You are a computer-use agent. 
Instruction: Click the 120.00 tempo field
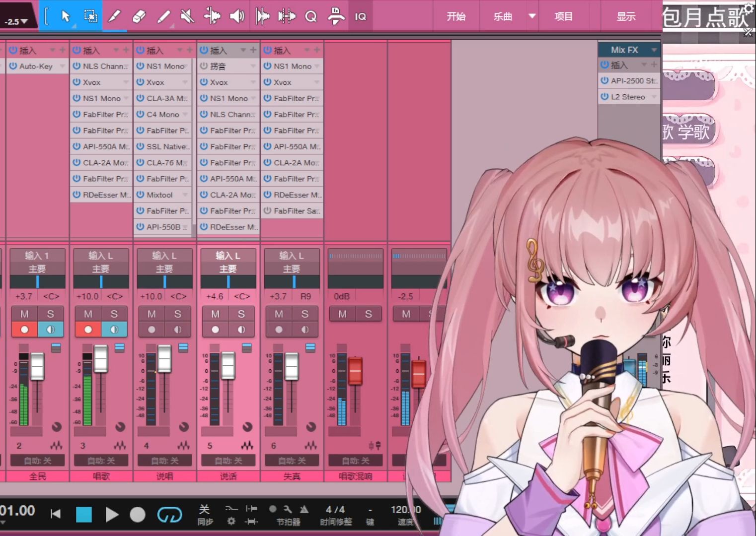click(x=405, y=510)
